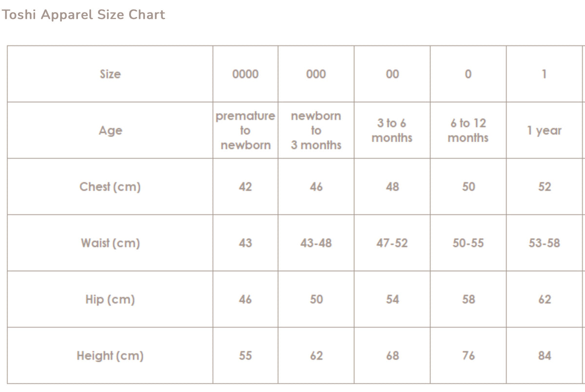This screenshot has width=585, height=392.
Task: Click the Height (cm) row label
Action: 110,356
